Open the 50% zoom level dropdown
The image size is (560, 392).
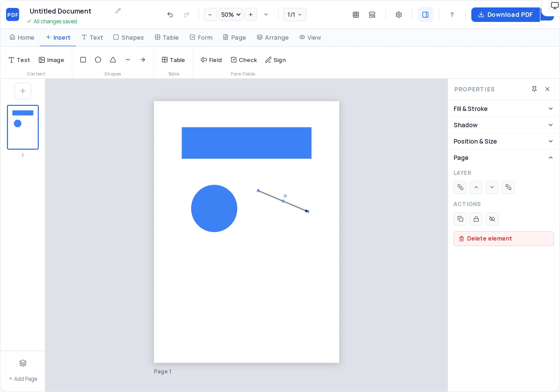coord(231,15)
